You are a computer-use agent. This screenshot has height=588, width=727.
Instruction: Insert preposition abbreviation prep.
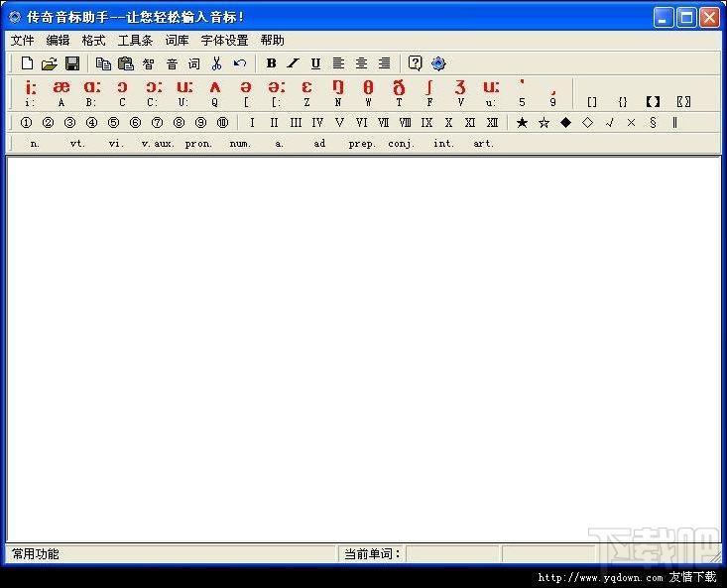[x=362, y=144]
